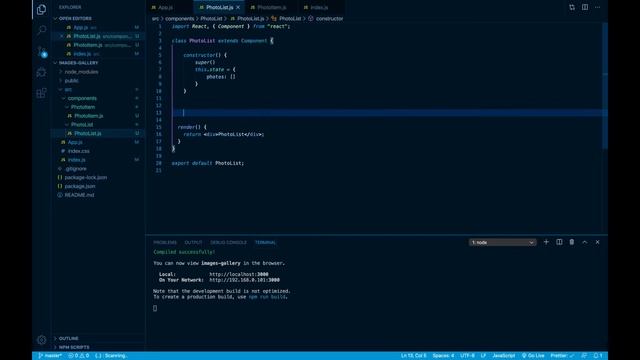Image resolution: width=640 pixels, height=360 pixels.
Task: Expand the NPM SCRIPTS section
Action: coord(74,347)
